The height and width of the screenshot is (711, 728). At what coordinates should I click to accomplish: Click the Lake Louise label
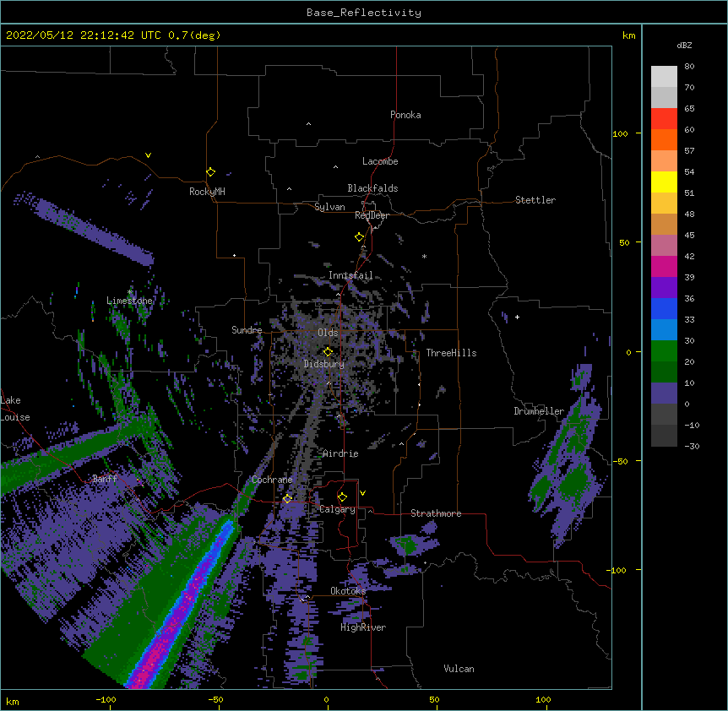point(15,409)
